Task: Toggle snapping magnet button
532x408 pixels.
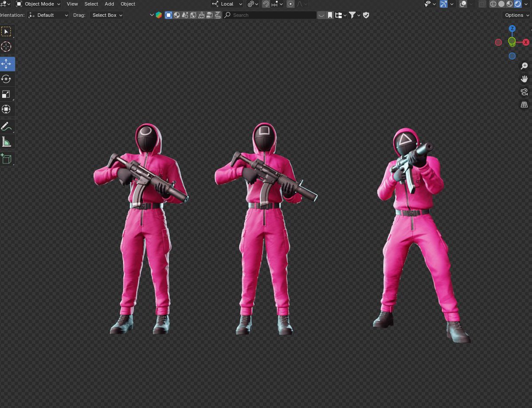Action: [x=266, y=4]
